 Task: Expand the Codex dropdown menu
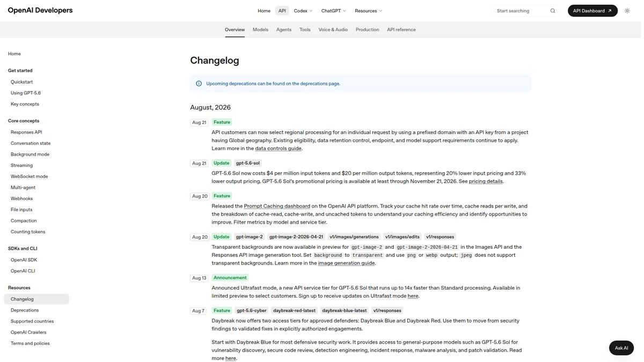[303, 11]
